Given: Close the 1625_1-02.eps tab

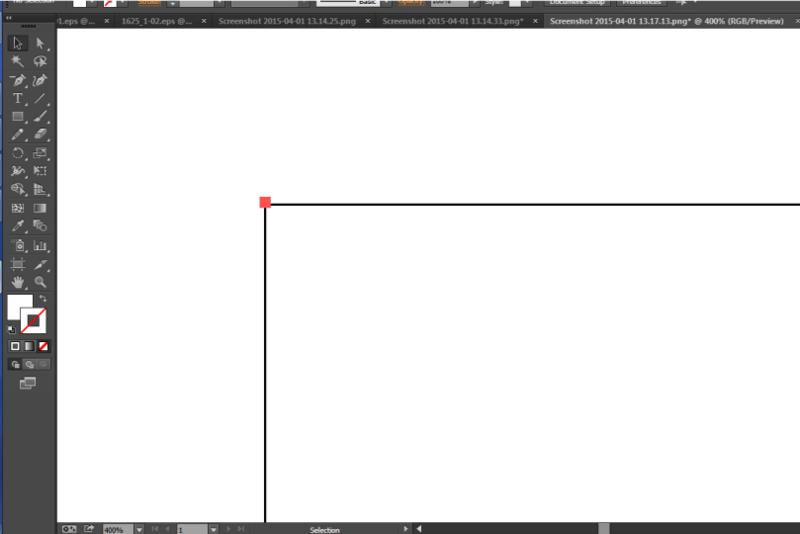Looking at the screenshot, I should click(x=204, y=21).
